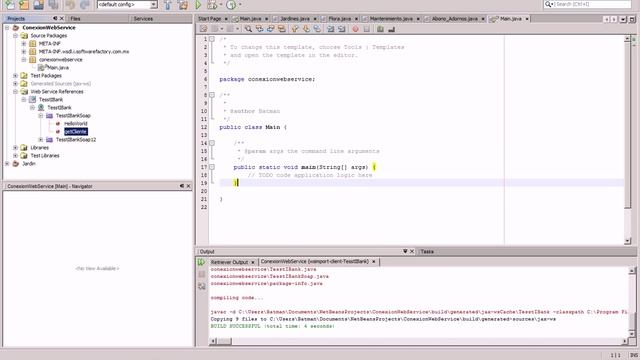Click the Find Next Occurrence icon
Screen dimensions: 640x360
(x=270, y=29)
